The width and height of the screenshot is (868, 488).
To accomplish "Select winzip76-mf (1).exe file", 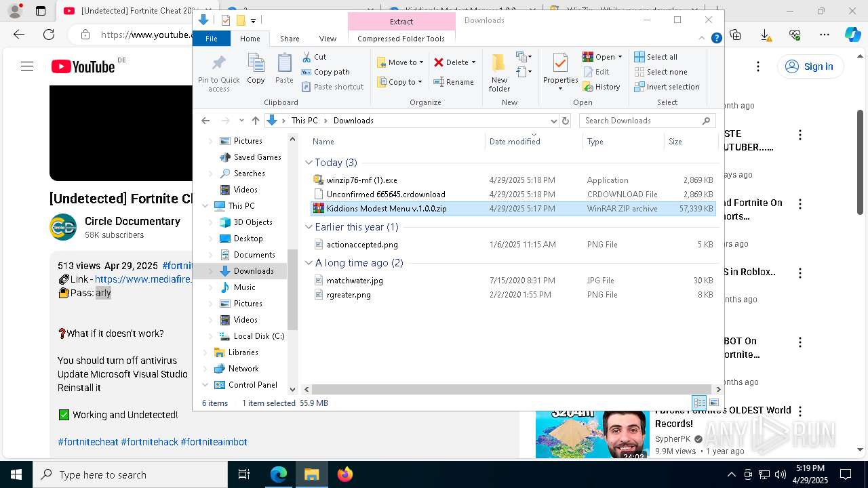I will pos(513,180).
